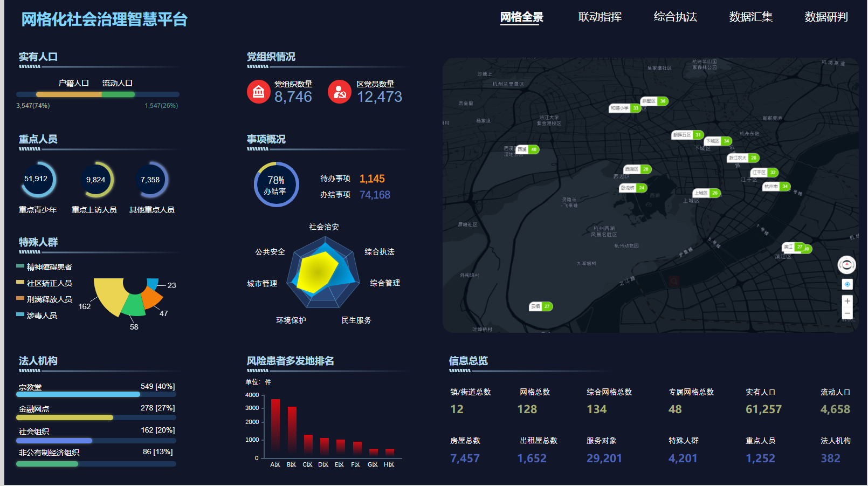Click the 社会组织 progress bar

pyautogui.click(x=97, y=441)
